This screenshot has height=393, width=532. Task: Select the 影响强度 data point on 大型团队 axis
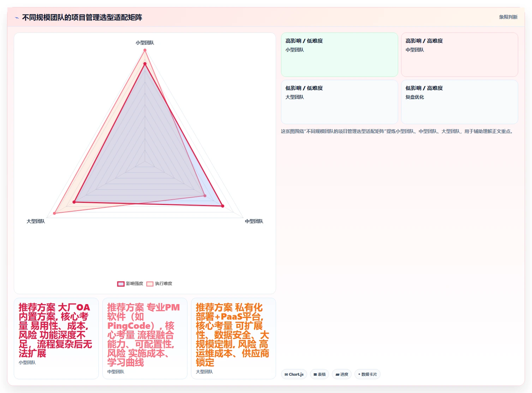pyautogui.click(x=74, y=202)
